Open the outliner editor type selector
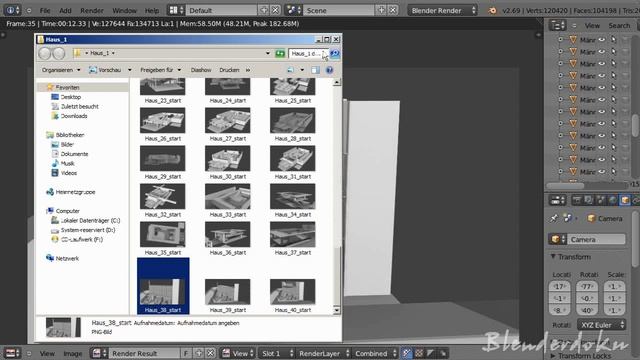 tap(557, 25)
